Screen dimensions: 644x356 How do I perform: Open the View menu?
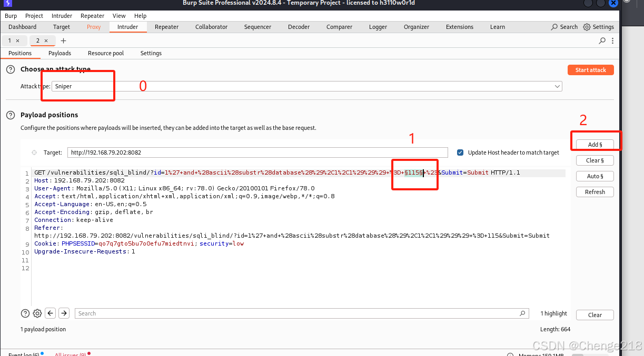(119, 16)
